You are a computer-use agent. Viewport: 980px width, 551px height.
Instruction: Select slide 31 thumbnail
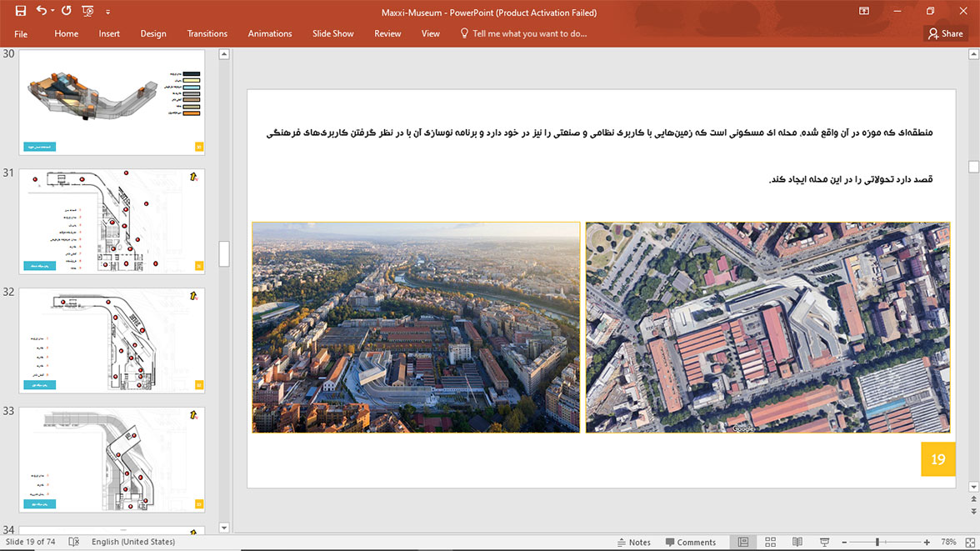tap(112, 222)
